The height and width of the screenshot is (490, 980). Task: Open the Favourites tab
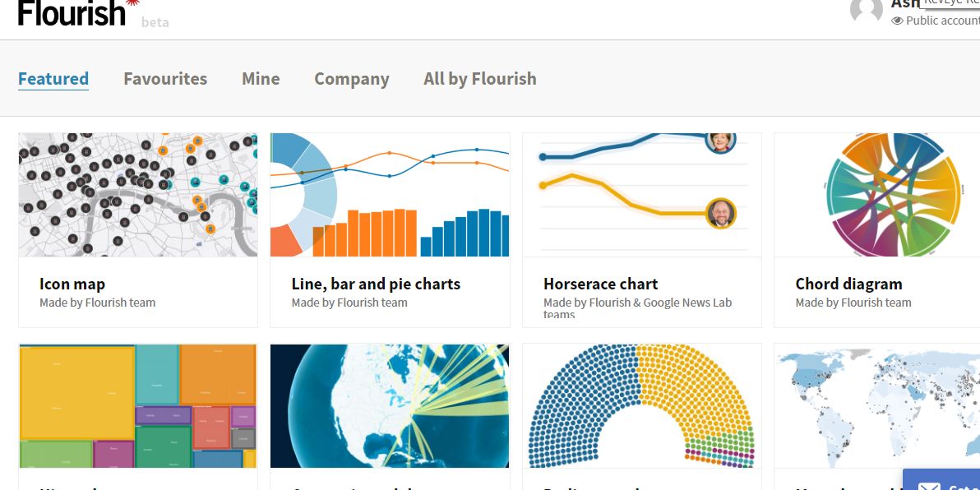(165, 79)
